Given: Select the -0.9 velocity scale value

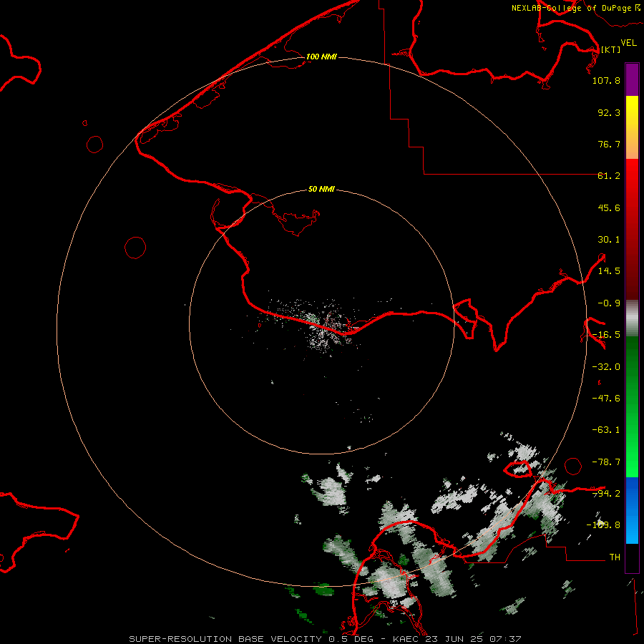Looking at the screenshot, I should coord(609,303).
